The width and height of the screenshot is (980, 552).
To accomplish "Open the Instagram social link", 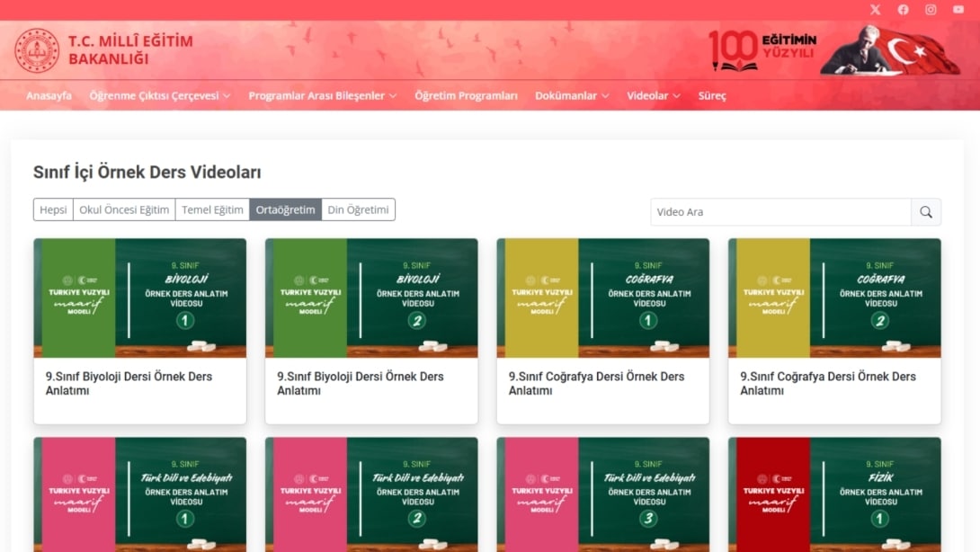I will pos(931,9).
